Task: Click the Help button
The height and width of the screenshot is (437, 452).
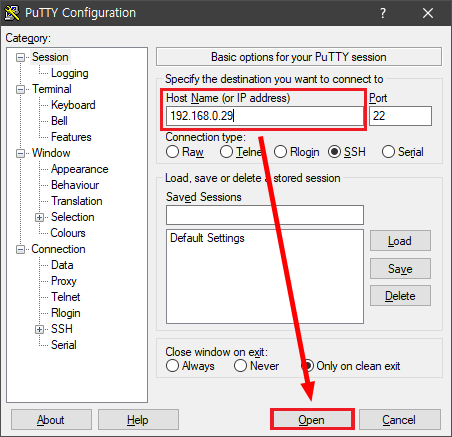Action: (x=138, y=420)
